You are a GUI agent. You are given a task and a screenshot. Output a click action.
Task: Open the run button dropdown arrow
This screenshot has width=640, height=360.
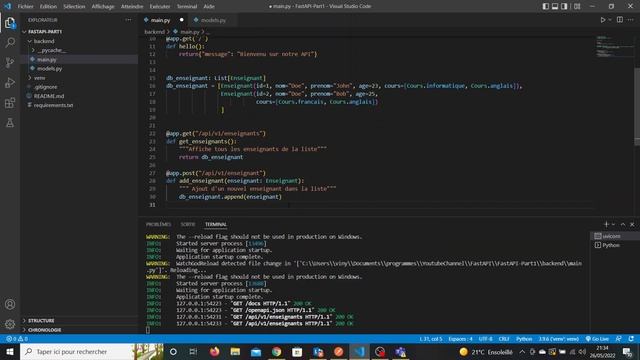[610, 20]
